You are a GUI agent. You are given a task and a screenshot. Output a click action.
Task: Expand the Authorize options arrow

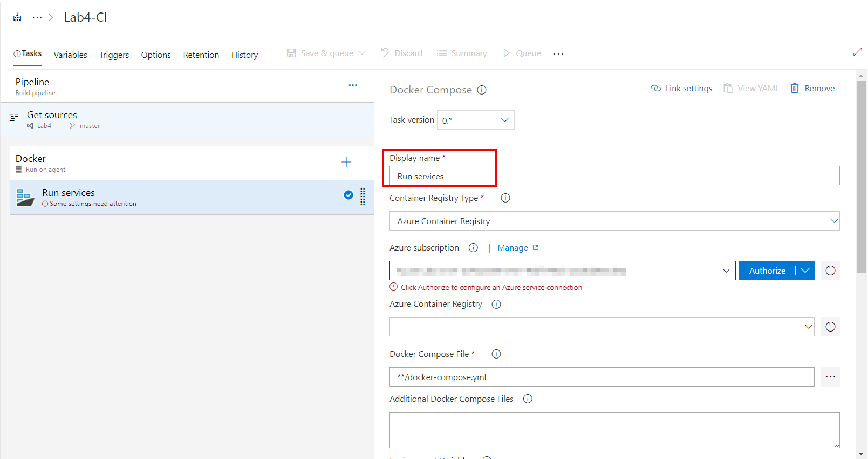coord(805,271)
